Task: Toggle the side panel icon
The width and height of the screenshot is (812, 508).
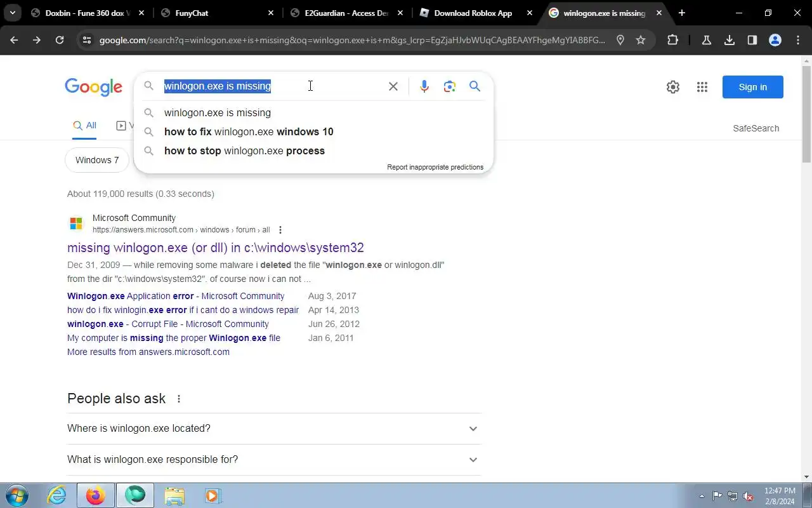Action: click(x=752, y=40)
